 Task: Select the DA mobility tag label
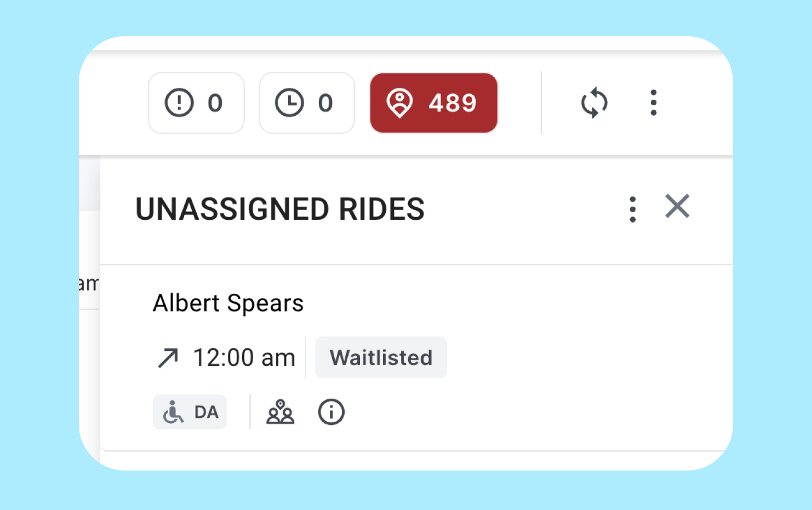click(x=206, y=412)
